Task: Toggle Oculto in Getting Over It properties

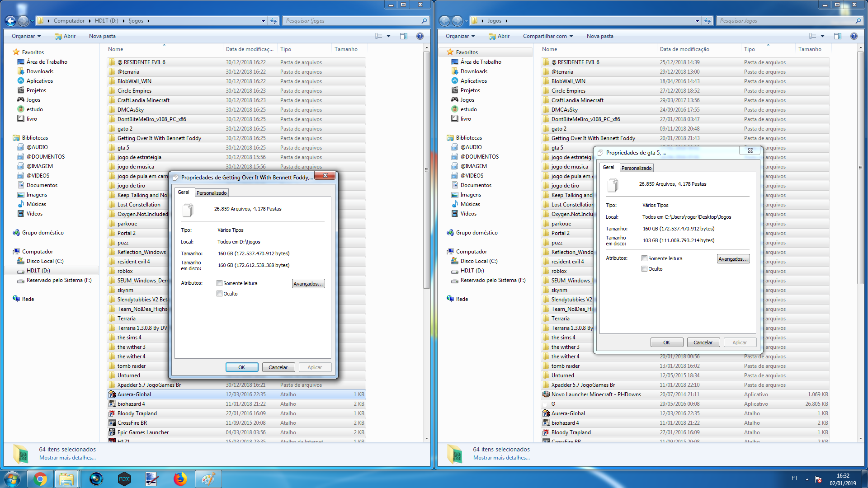Action: click(219, 294)
